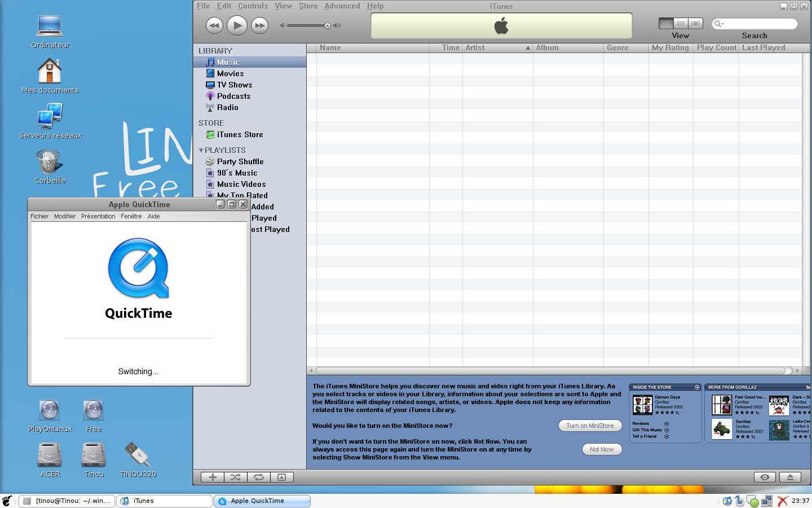The image size is (812, 508).
Task: Start playback with the Play button
Action: pyautogui.click(x=237, y=25)
